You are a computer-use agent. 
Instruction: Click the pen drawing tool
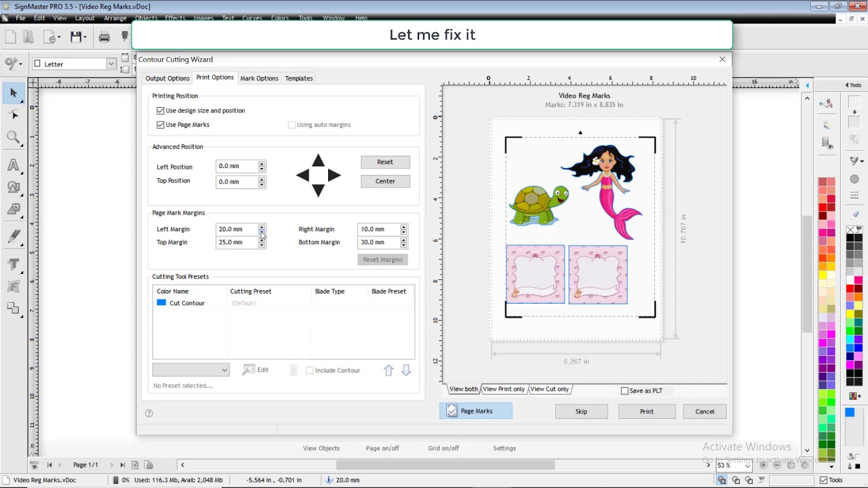point(13,237)
